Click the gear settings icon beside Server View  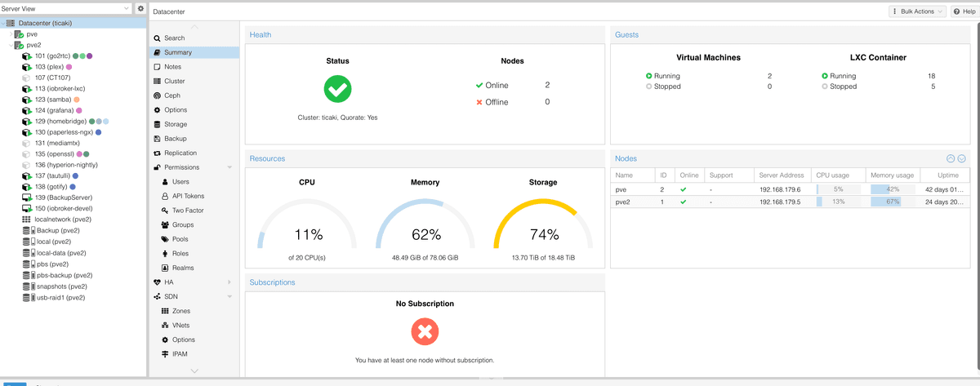coord(140,8)
